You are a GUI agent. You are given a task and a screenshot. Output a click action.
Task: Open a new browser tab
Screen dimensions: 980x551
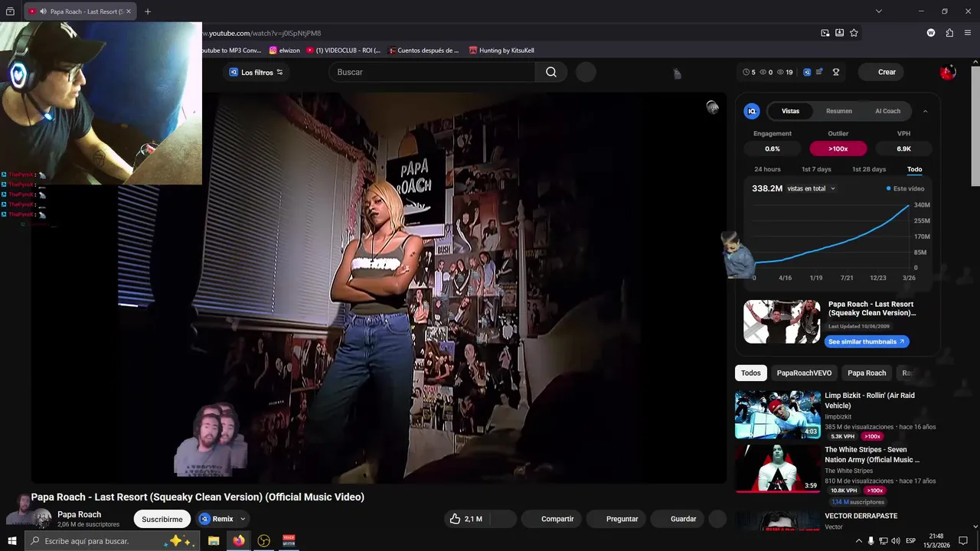tap(148, 11)
